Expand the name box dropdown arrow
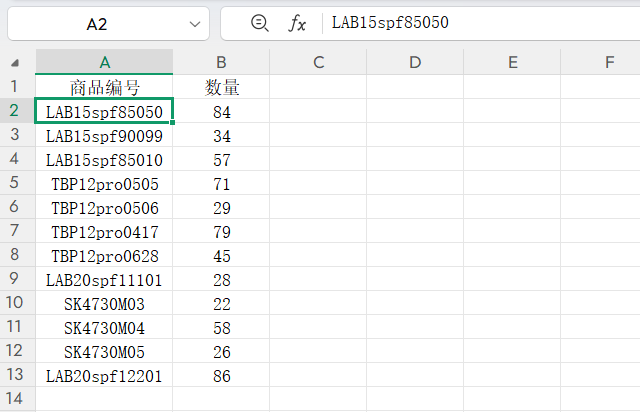This screenshot has height=412, width=640. tap(194, 23)
